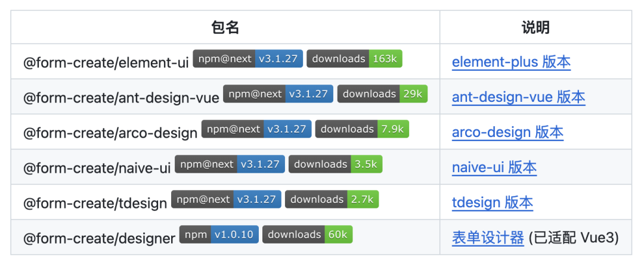Open the element-plus 版本 link
This screenshot has width=644, height=265.
click(x=511, y=62)
